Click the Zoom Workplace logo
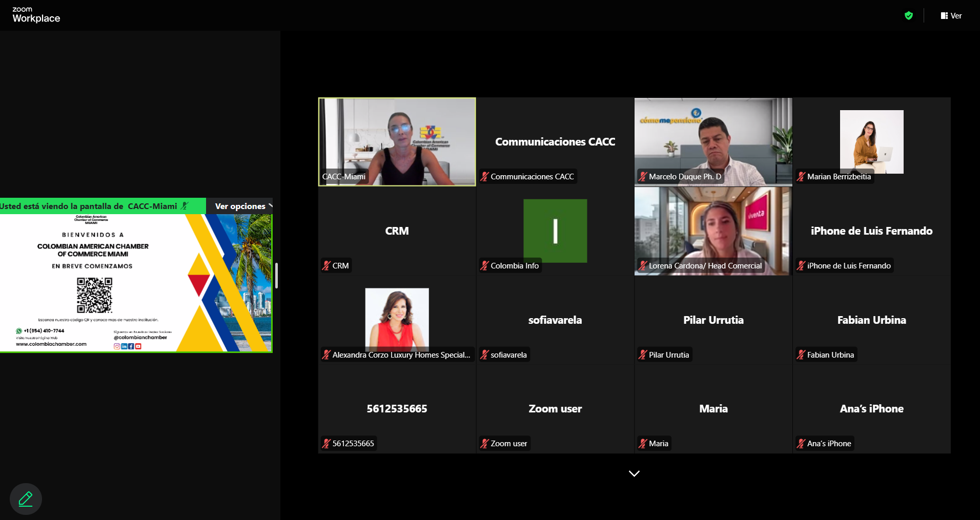This screenshot has width=980, height=520. click(36, 15)
